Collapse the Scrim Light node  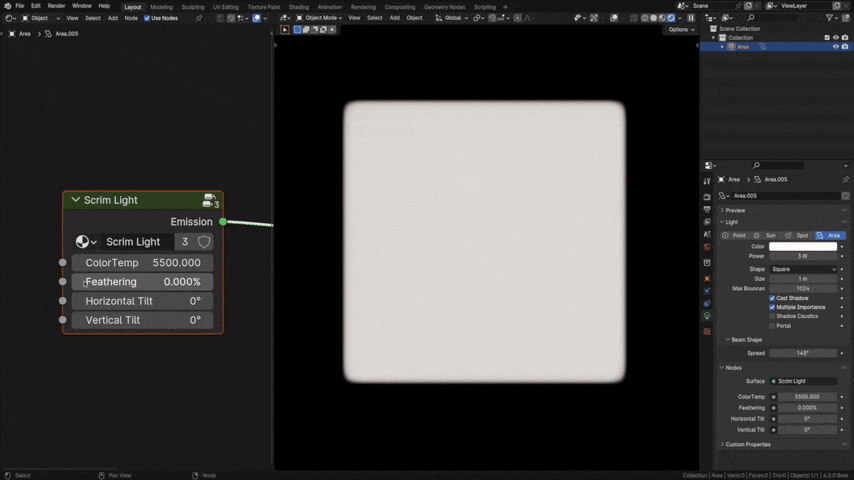click(x=75, y=200)
